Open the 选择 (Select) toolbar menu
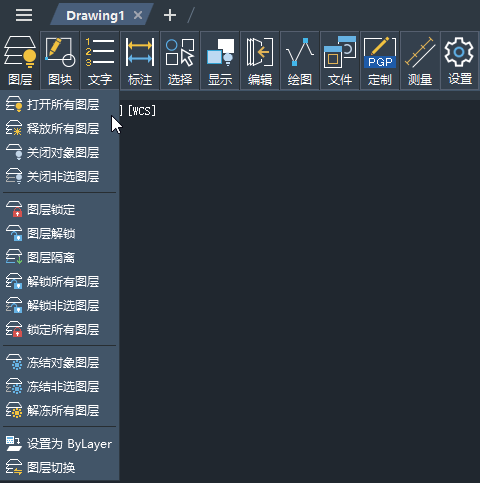This screenshot has width=480, height=483. point(180,60)
